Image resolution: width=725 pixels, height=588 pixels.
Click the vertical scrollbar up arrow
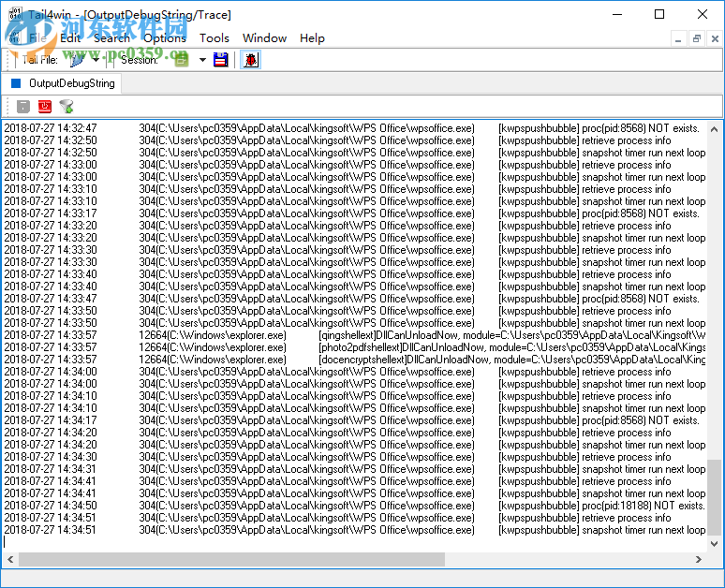click(x=714, y=129)
